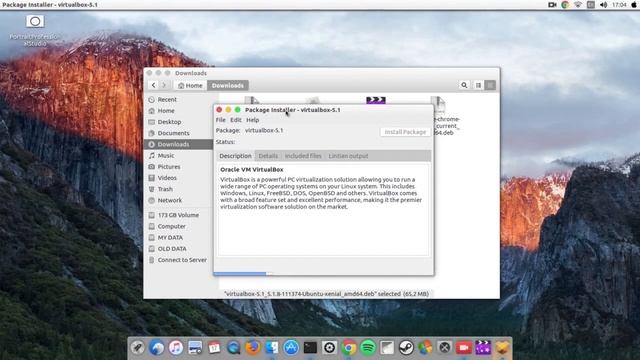The width and height of the screenshot is (640, 360).
Task: Click Connect to Server in sidebar
Action: 178,260
